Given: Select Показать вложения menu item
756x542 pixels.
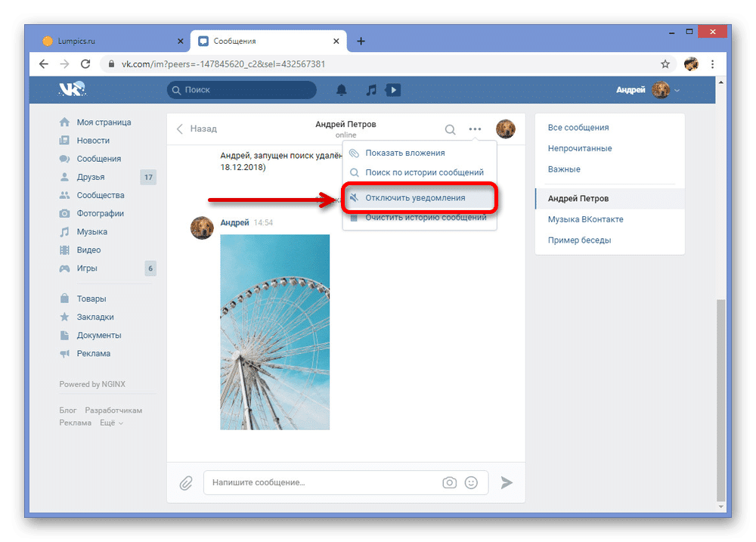Looking at the screenshot, I should (x=405, y=153).
